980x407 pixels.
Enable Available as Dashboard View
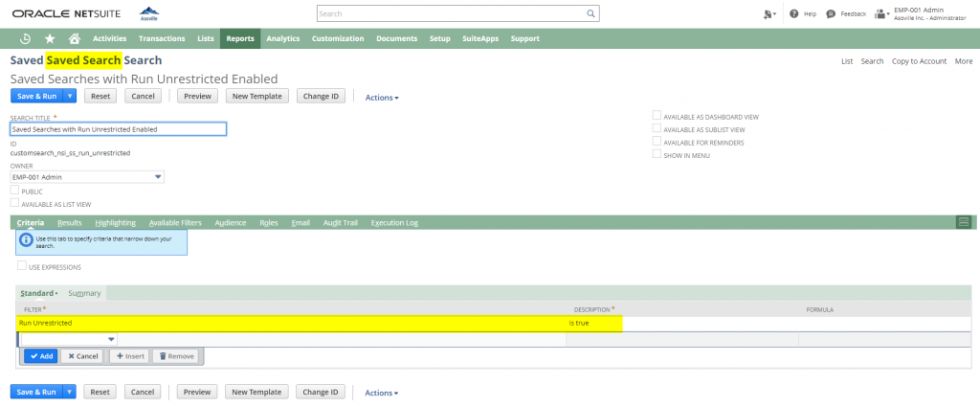pyautogui.click(x=657, y=115)
